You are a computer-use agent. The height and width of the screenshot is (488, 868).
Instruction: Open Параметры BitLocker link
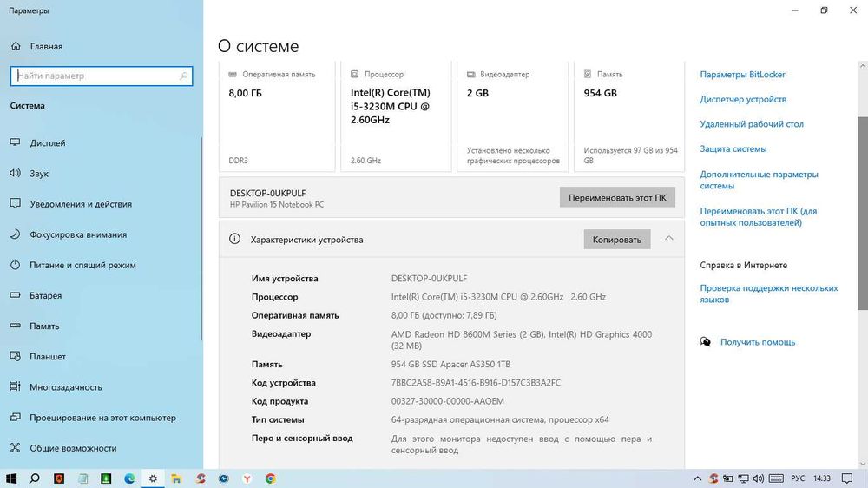click(x=742, y=74)
